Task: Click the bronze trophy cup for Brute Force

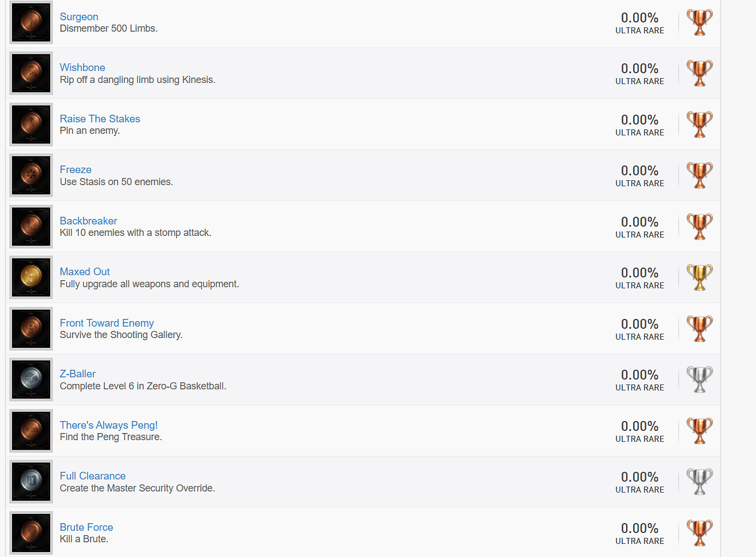Action: 699,533
